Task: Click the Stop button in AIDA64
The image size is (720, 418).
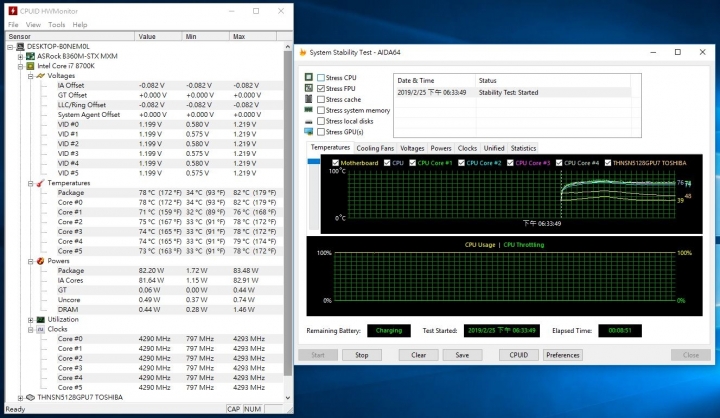Action: pyautogui.click(x=362, y=355)
